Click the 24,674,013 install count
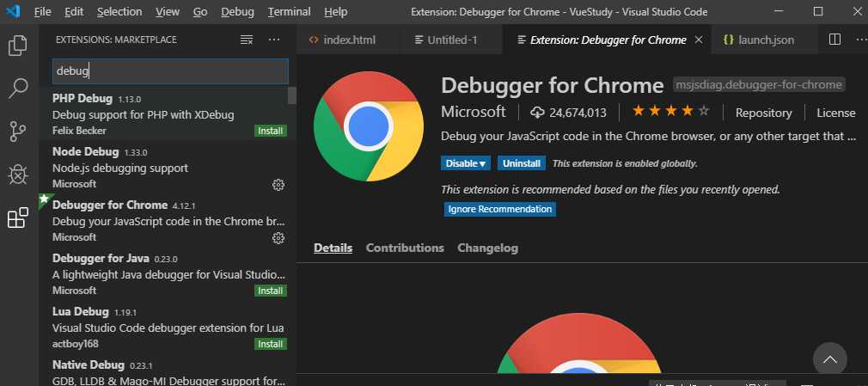 pos(578,113)
